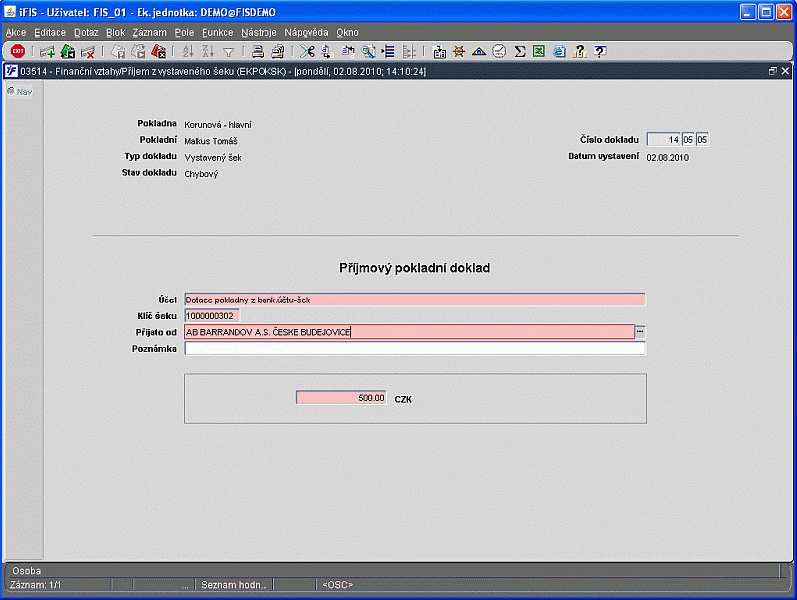
Task: Restore the inner document window
Action: coord(772,71)
